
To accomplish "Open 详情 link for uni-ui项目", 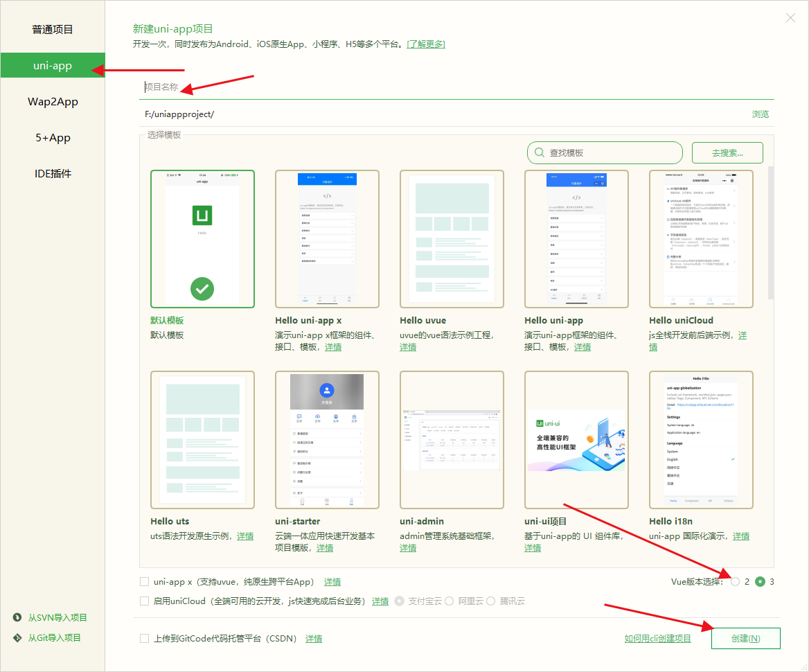I will tap(533, 547).
